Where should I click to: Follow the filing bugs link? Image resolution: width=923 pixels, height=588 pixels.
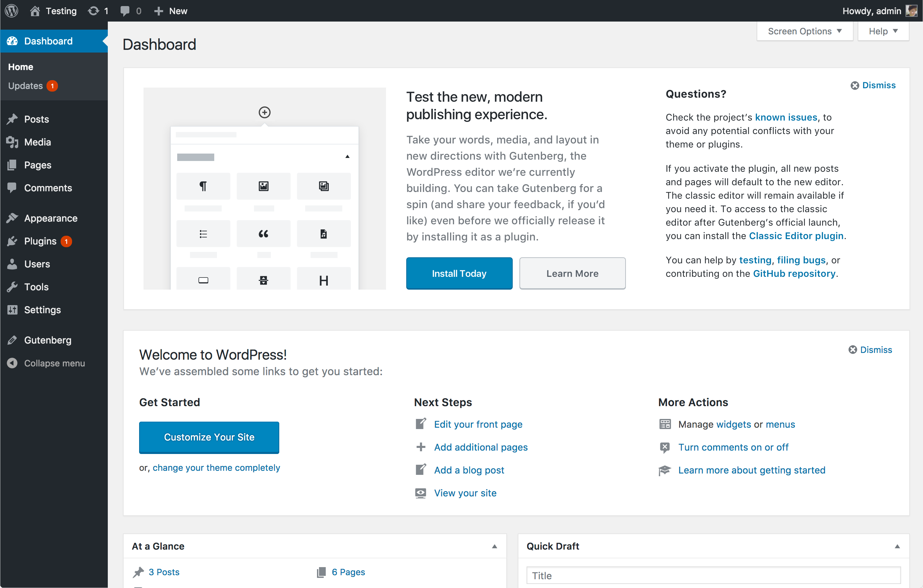(x=801, y=260)
